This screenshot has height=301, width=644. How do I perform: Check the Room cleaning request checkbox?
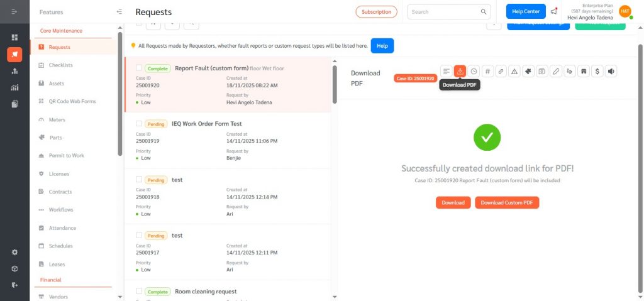pos(139,292)
